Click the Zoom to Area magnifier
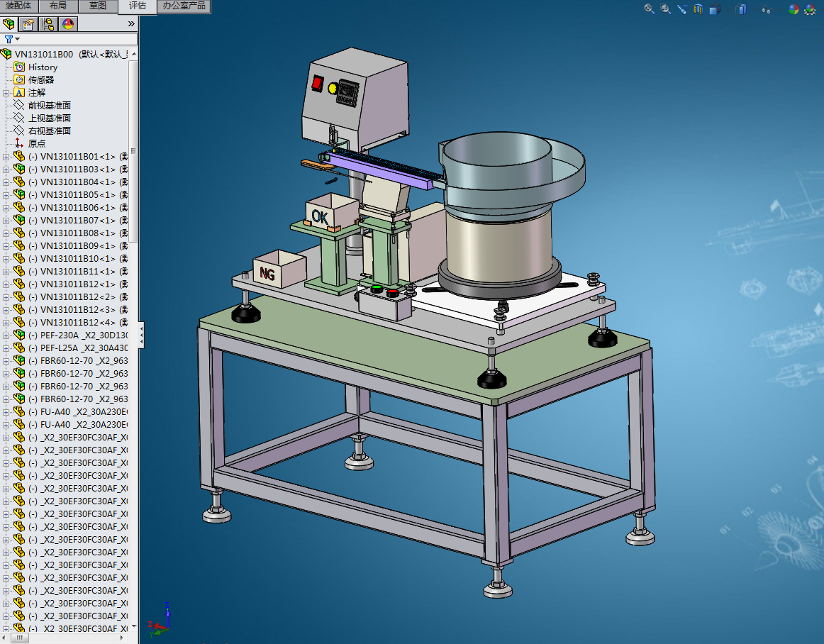The image size is (824, 644). tap(666, 9)
